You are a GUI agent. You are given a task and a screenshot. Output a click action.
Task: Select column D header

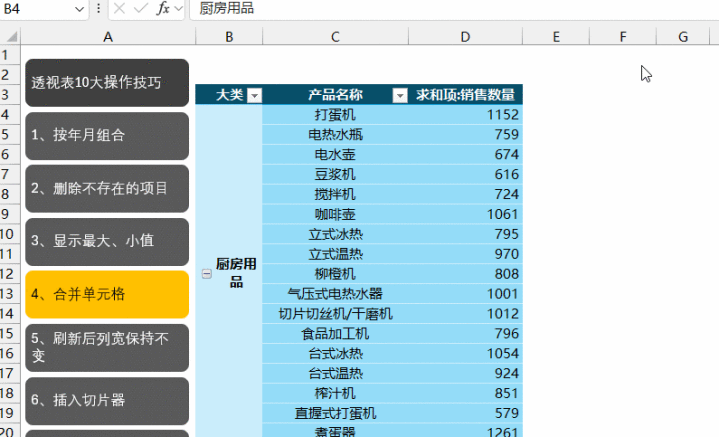coord(465,37)
